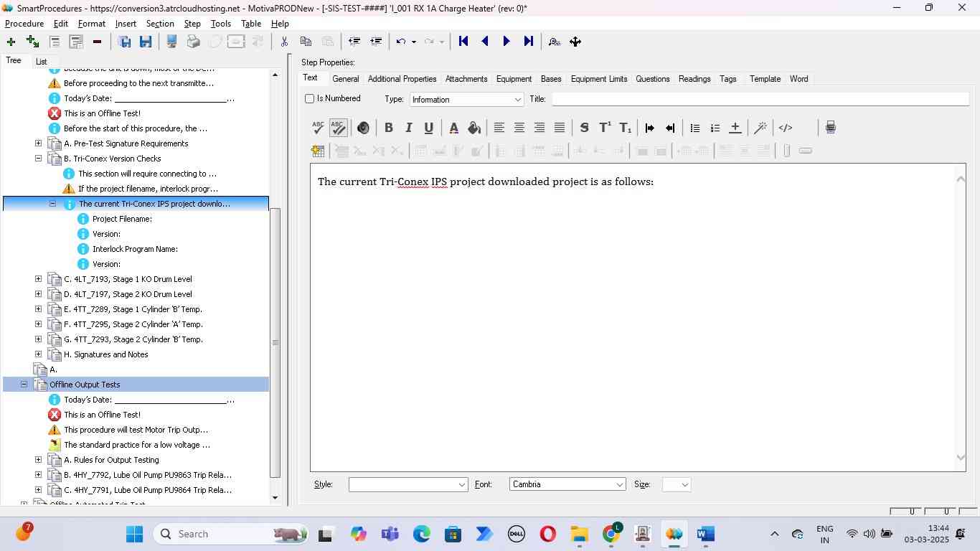
Task: Click the center align icon
Action: (519, 128)
